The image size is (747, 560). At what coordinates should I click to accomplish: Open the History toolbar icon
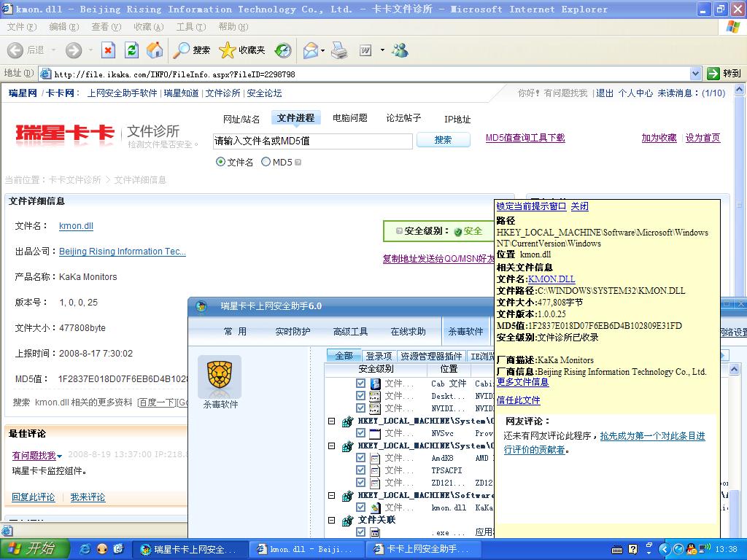click(283, 50)
